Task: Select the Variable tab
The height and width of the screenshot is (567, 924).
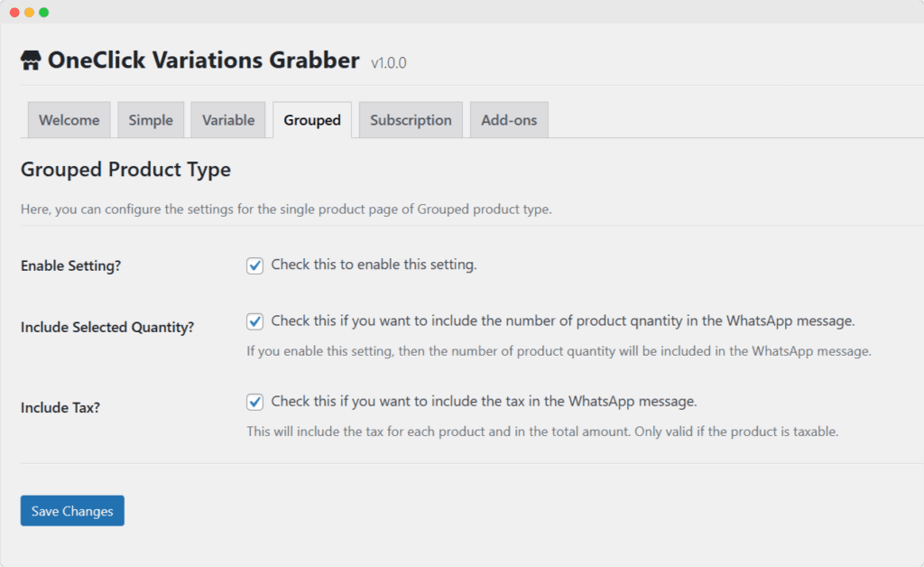Action: point(227,119)
